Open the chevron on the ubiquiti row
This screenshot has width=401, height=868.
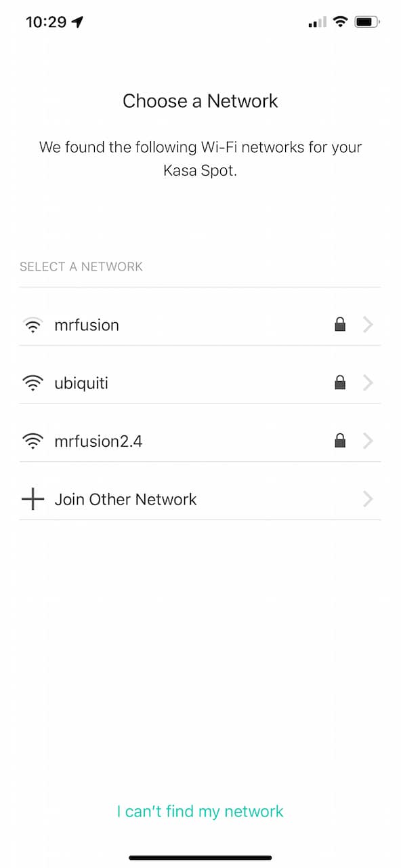tap(368, 384)
